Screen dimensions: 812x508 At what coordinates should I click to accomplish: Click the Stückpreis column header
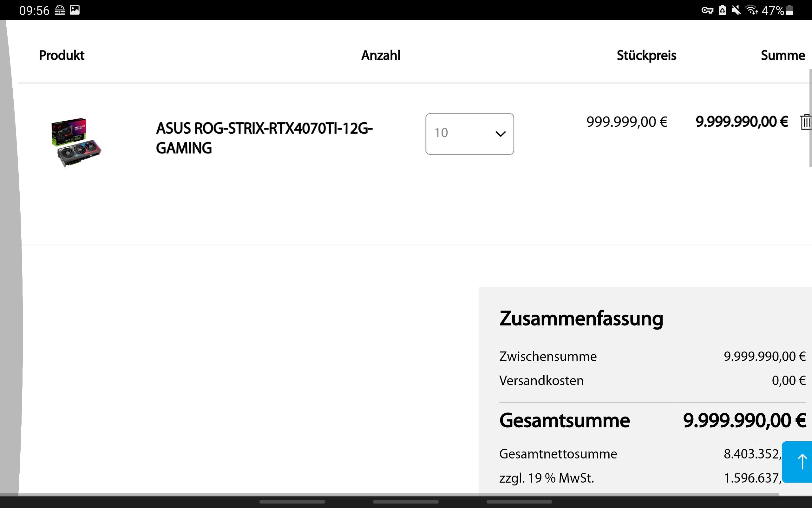click(646, 56)
